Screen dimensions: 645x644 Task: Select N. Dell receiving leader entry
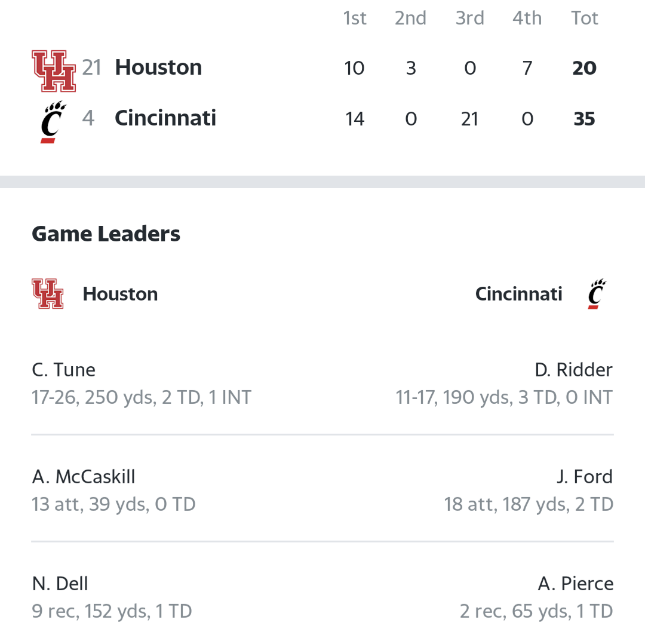pos(112,597)
